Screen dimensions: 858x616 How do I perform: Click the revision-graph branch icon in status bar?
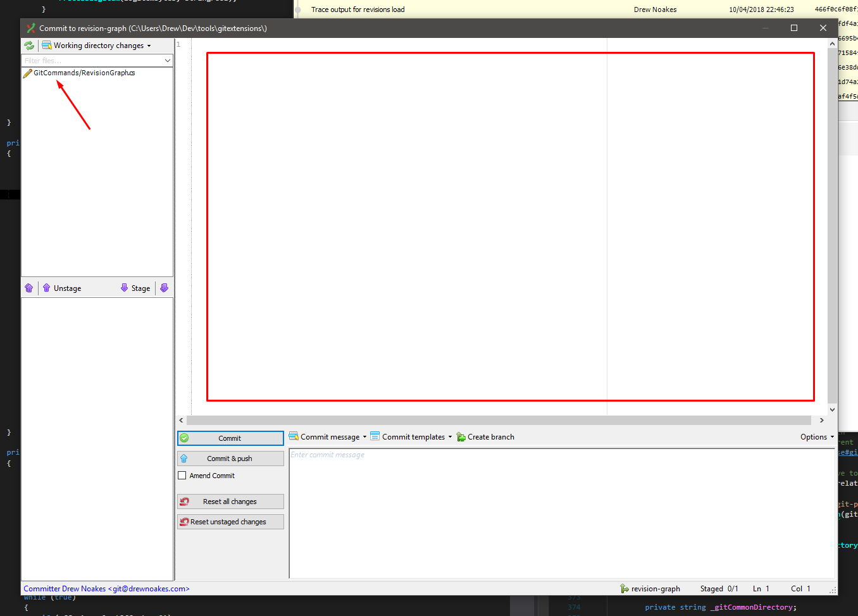click(624, 588)
